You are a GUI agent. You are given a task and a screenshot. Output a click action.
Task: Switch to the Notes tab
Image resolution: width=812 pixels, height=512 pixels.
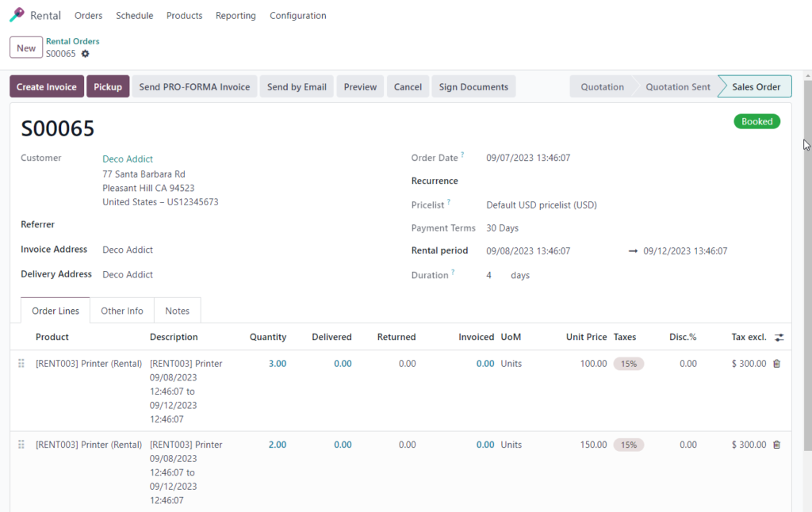(x=177, y=311)
